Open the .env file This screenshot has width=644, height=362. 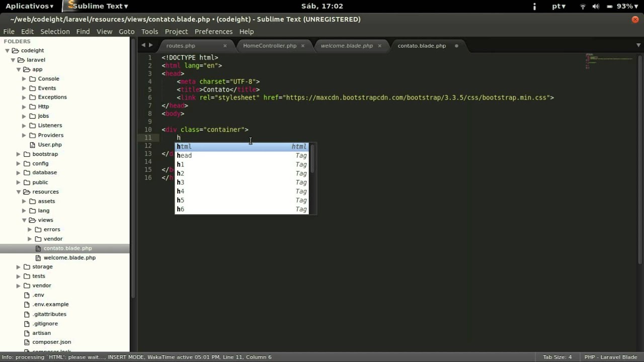point(38,295)
